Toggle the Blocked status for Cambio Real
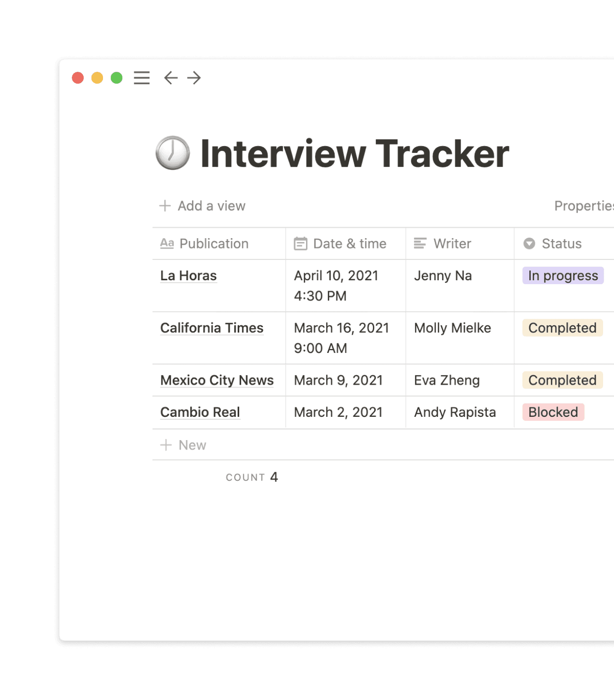This screenshot has width=614, height=700. [553, 412]
